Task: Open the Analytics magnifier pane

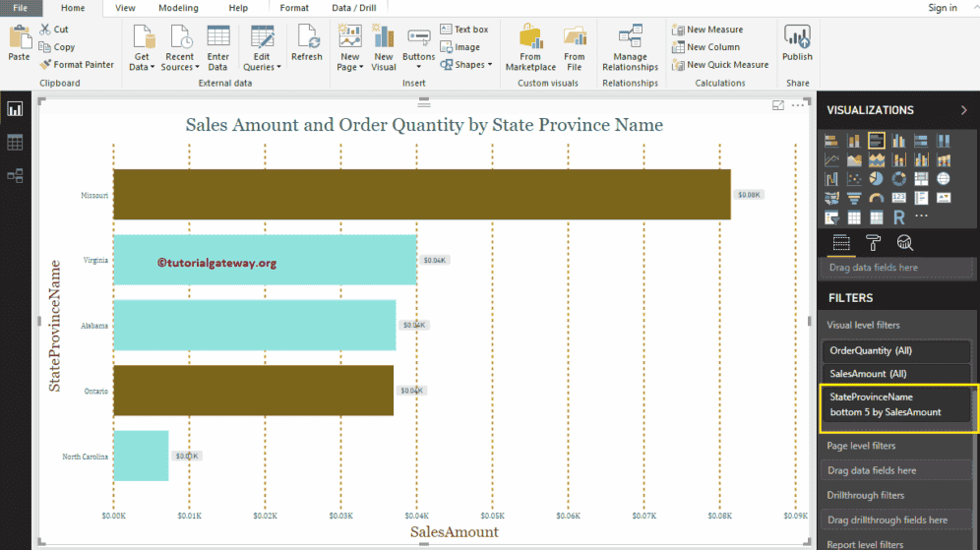Action: 904,243
